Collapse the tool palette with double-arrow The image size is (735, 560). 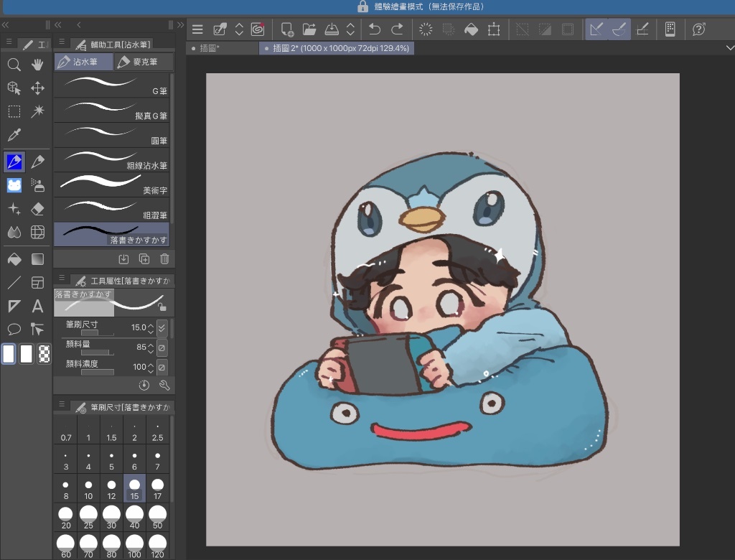click(x=6, y=25)
